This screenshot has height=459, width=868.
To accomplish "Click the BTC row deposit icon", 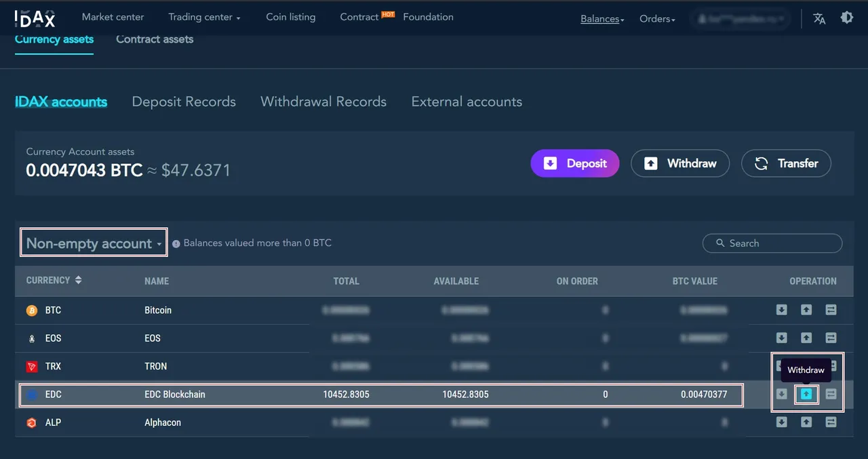I will 781,310.
